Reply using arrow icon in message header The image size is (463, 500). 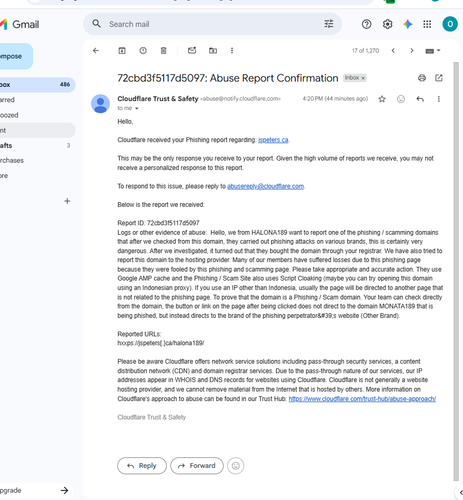[x=420, y=99]
